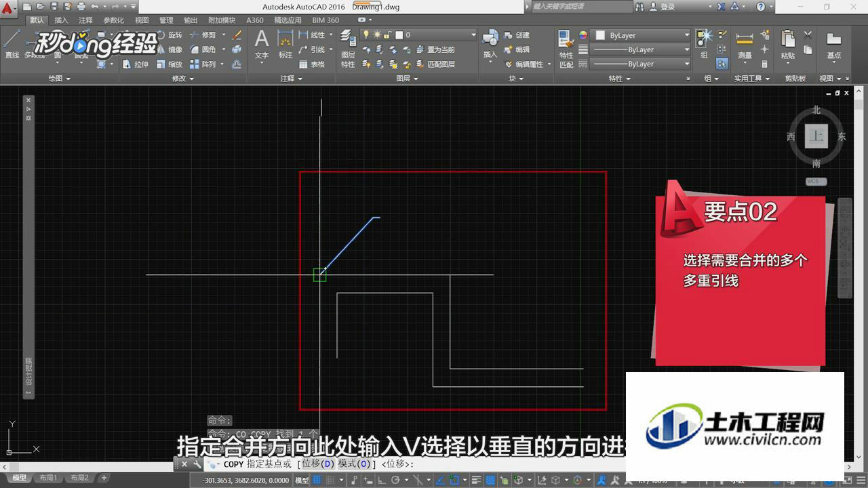Toggle the grid display in status bar
This screenshot has height=488, width=868.
tap(317, 480)
